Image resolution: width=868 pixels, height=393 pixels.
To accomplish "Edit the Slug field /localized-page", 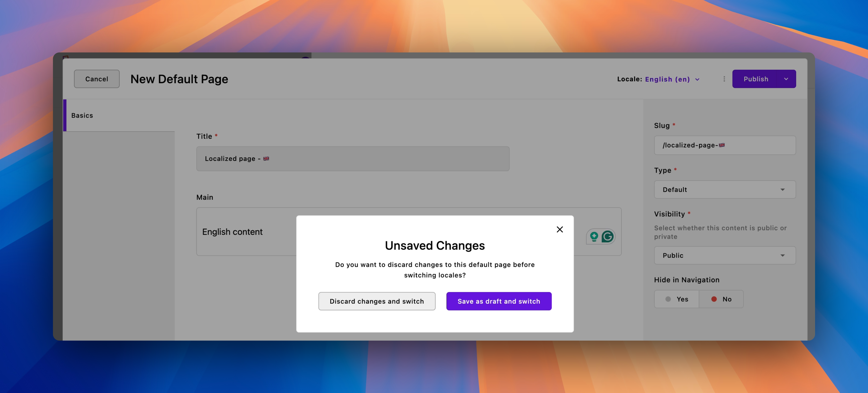I will tap(724, 145).
